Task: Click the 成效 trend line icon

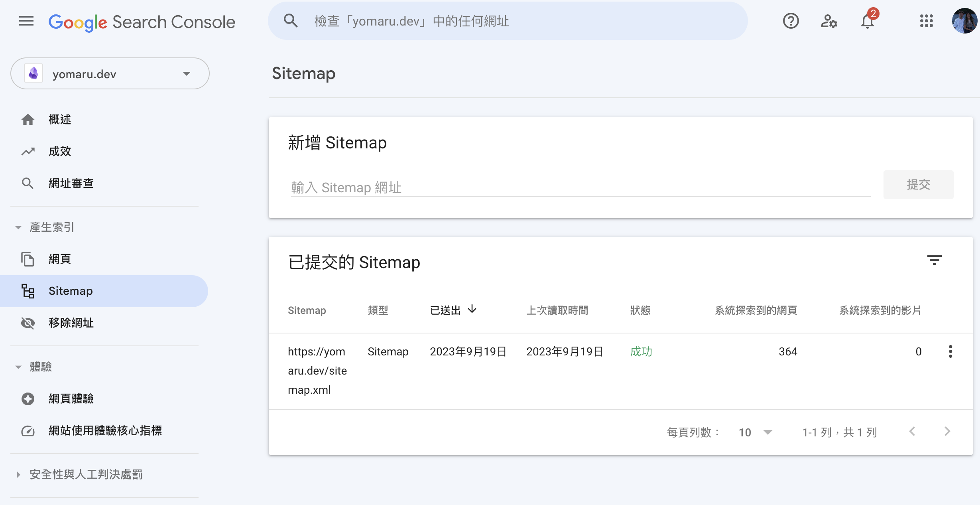Action: click(x=28, y=151)
